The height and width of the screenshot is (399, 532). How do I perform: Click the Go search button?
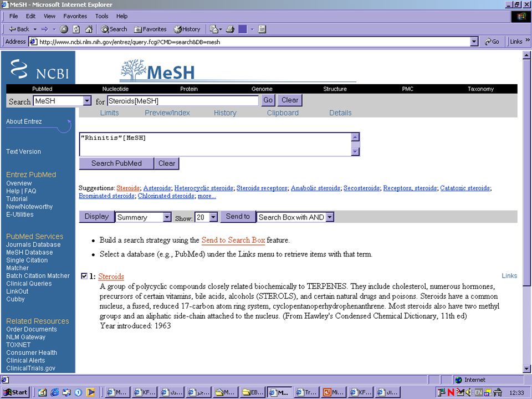(268, 100)
